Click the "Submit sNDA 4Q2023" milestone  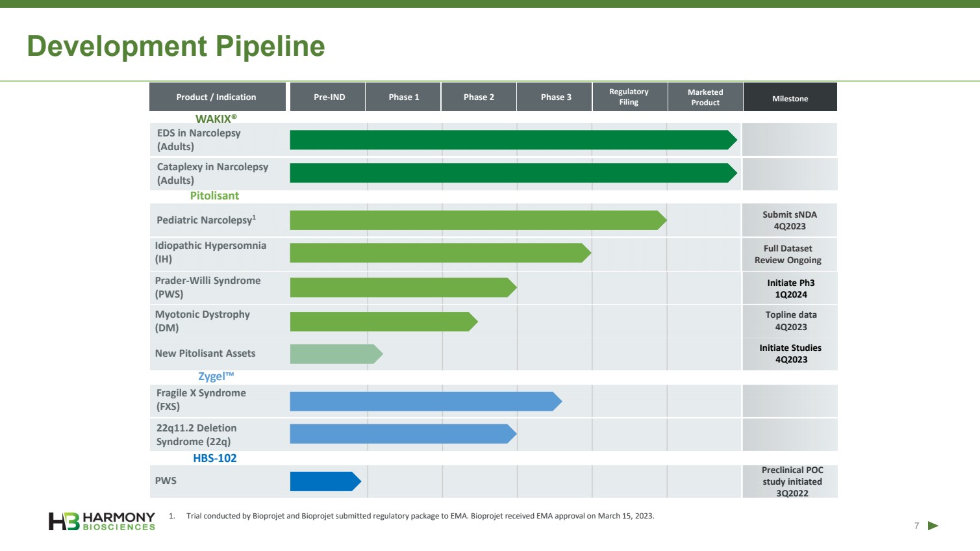coord(790,220)
